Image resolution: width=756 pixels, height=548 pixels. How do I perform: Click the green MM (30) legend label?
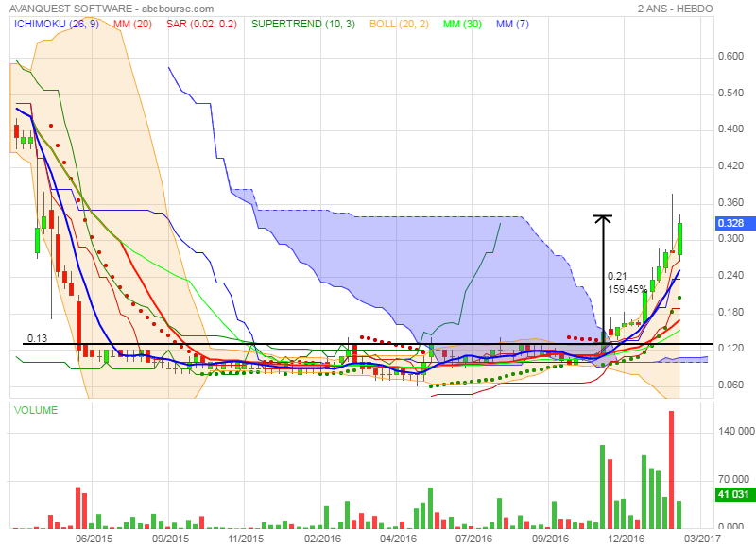[x=462, y=24]
